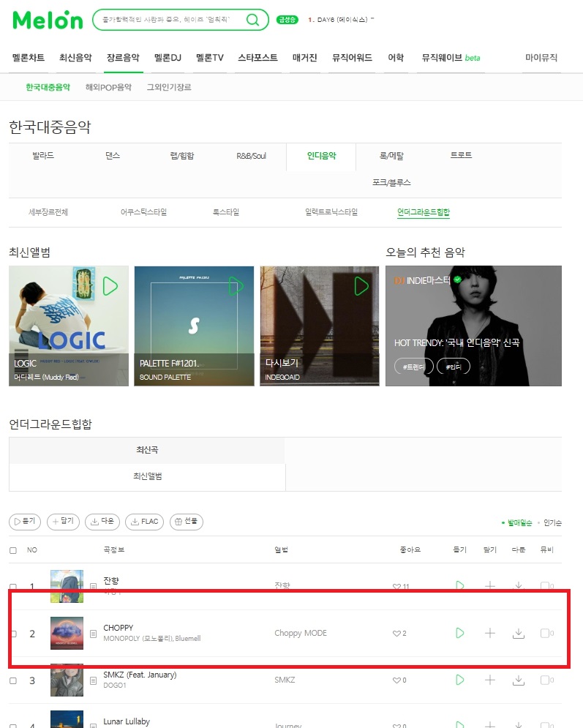
Task: Open lyrics icon beside SMKZ track
Action: 93,680
